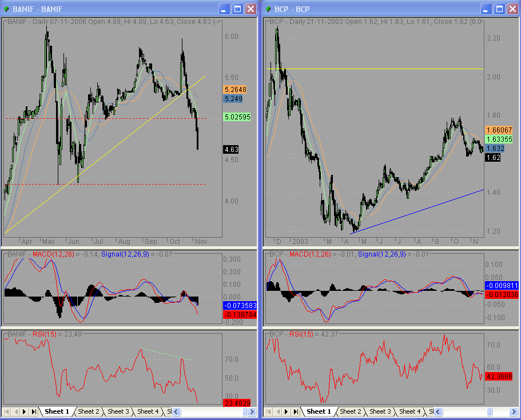Switch to Sheet 2 tab in BCP window

pos(350,411)
